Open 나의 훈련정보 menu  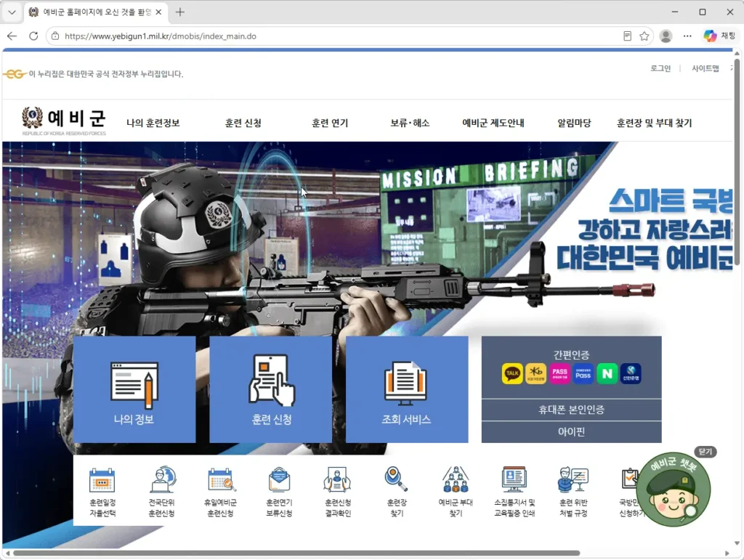tap(153, 123)
